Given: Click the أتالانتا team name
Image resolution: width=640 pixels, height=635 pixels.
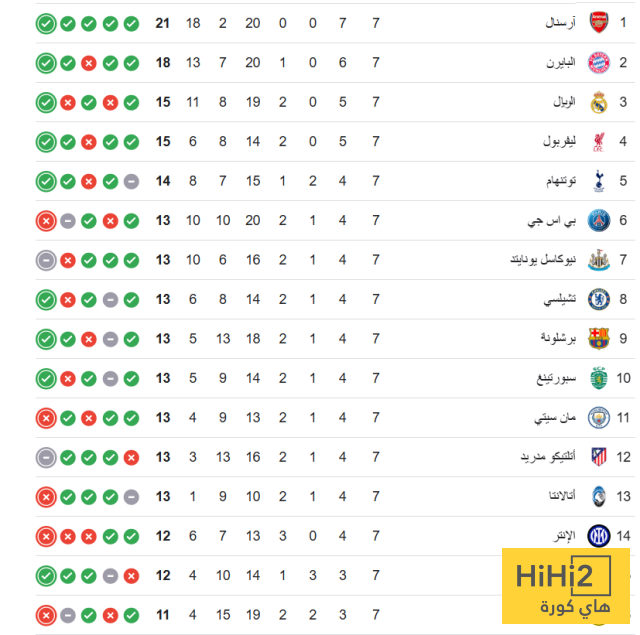Looking at the screenshot, I should pyautogui.click(x=558, y=497).
